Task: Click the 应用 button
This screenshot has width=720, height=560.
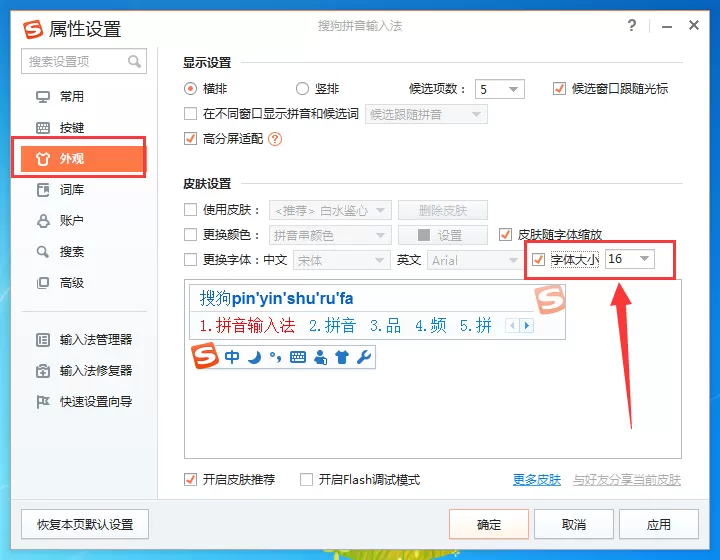Action: pyautogui.click(x=658, y=524)
